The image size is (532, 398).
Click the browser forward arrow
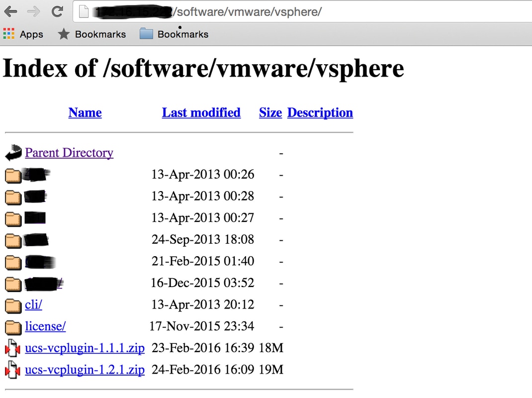[x=34, y=12]
